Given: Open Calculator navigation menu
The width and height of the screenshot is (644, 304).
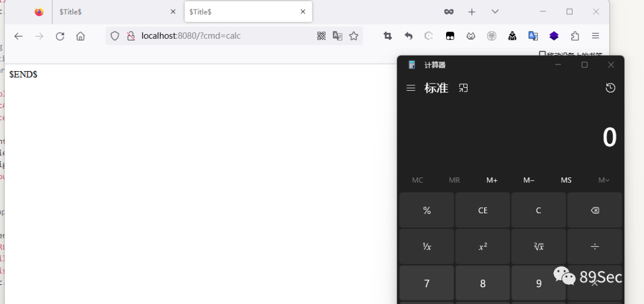Looking at the screenshot, I should click(411, 88).
